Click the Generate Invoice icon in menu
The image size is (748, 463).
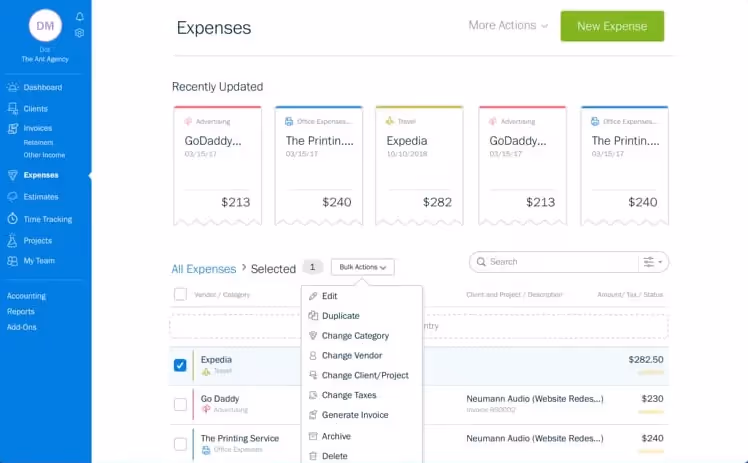tap(313, 415)
